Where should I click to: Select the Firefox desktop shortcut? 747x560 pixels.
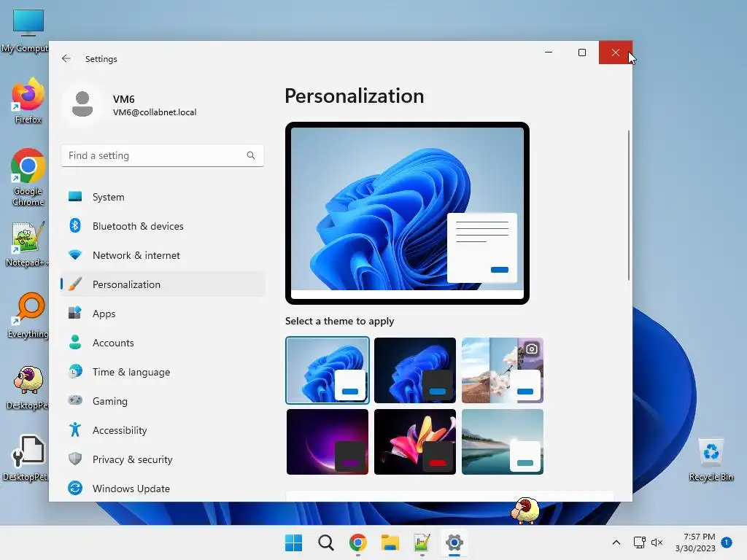(28, 101)
